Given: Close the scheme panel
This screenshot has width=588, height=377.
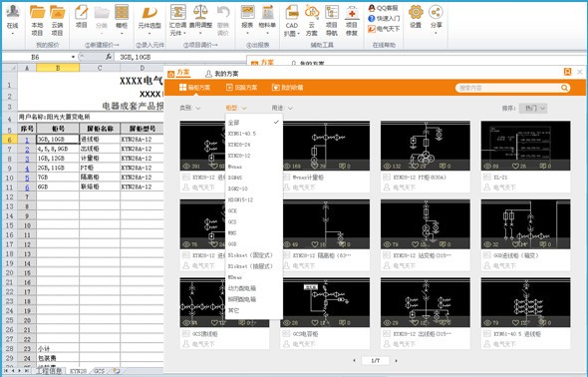Looking at the screenshot, I should click(x=580, y=72).
